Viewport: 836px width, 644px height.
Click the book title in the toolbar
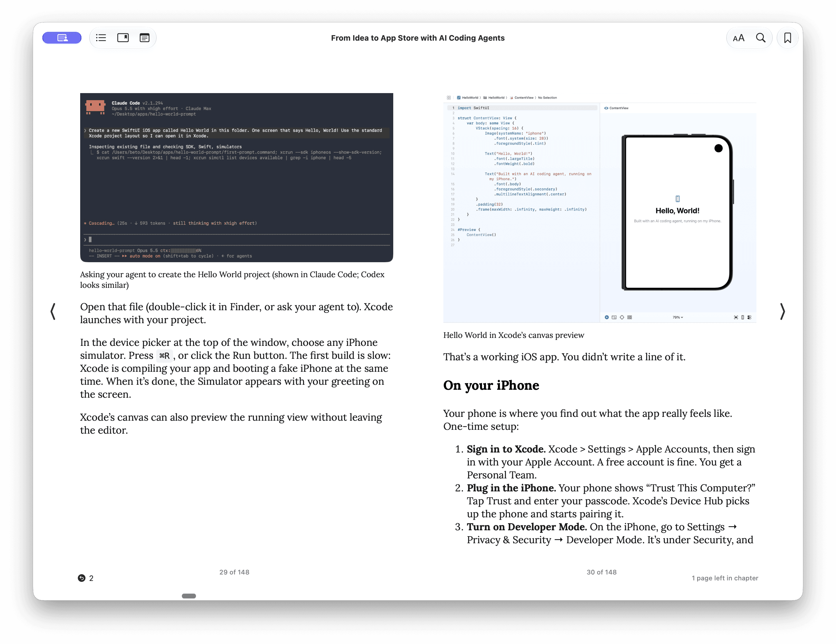[x=418, y=38]
